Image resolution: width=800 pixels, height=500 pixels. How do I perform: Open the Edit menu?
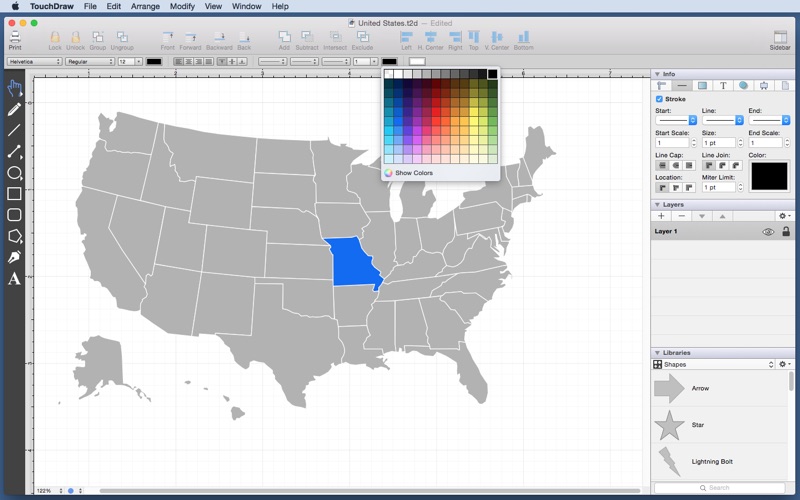pyautogui.click(x=113, y=6)
